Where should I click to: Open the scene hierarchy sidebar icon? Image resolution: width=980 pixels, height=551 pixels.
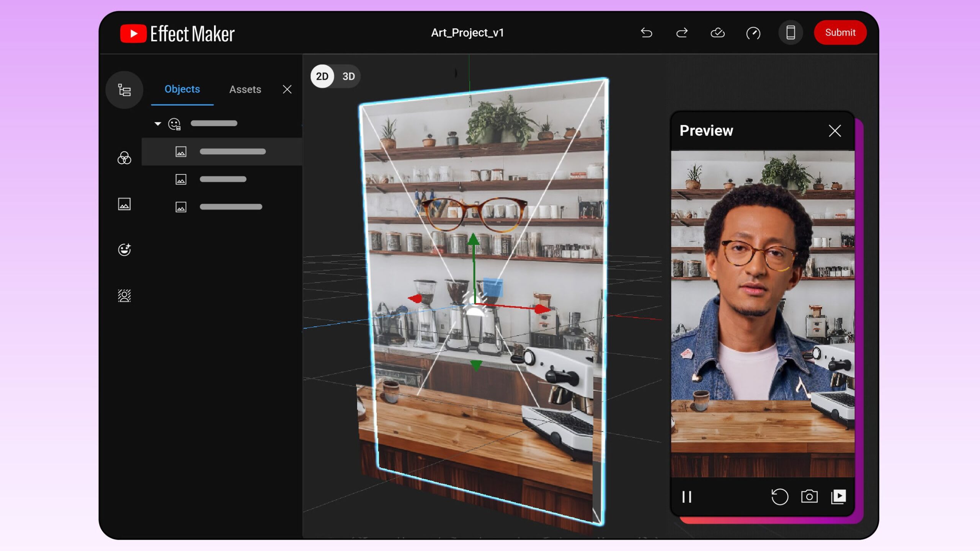[x=124, y=90]
